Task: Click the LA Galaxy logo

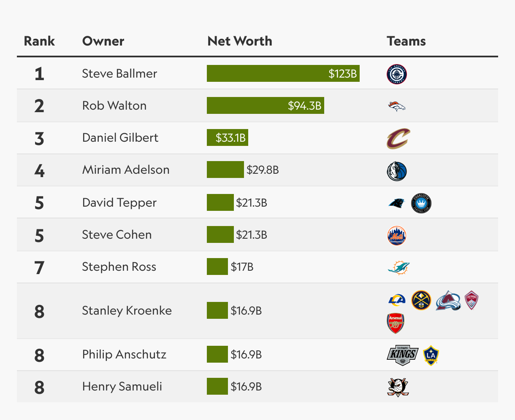Action: 431,355
